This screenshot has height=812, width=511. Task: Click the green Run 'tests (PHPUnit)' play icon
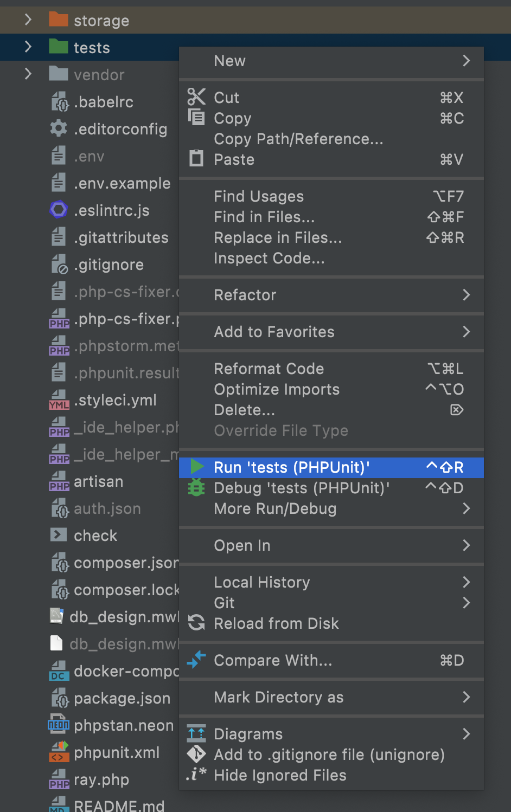point(197,467)
